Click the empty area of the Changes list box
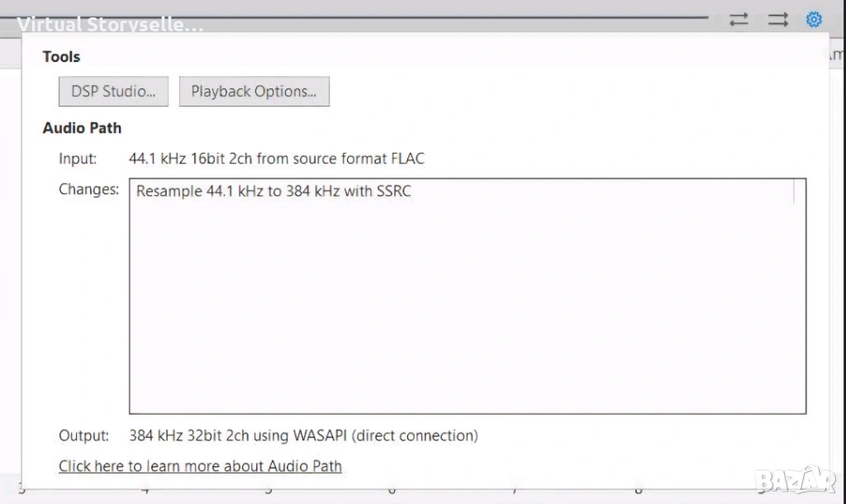 [x=463, y=314]
